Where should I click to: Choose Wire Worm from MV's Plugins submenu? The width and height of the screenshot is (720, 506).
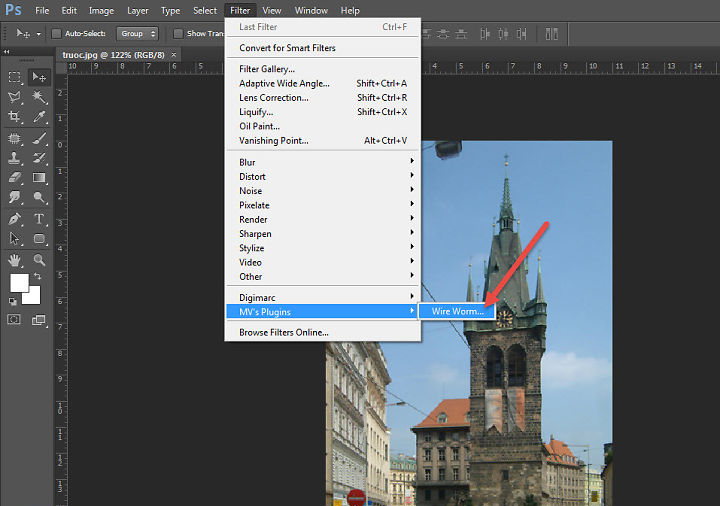click(457, 311)
